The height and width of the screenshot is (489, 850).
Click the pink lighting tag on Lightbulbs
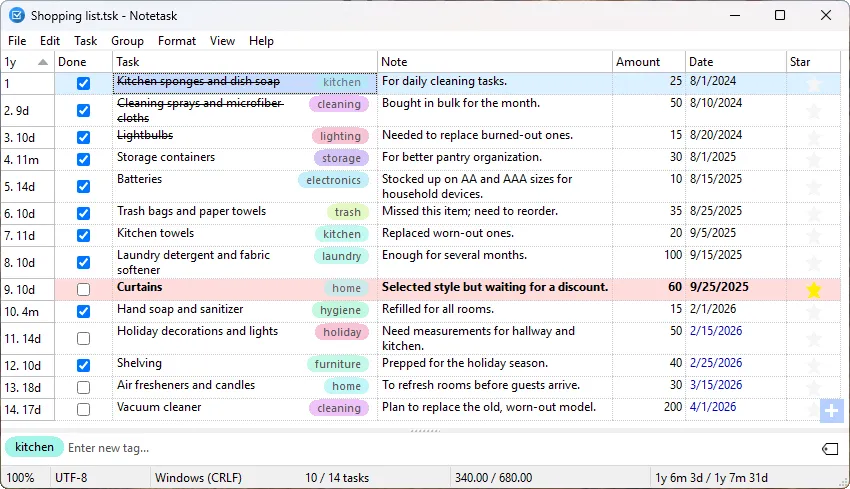pos(340,136)
